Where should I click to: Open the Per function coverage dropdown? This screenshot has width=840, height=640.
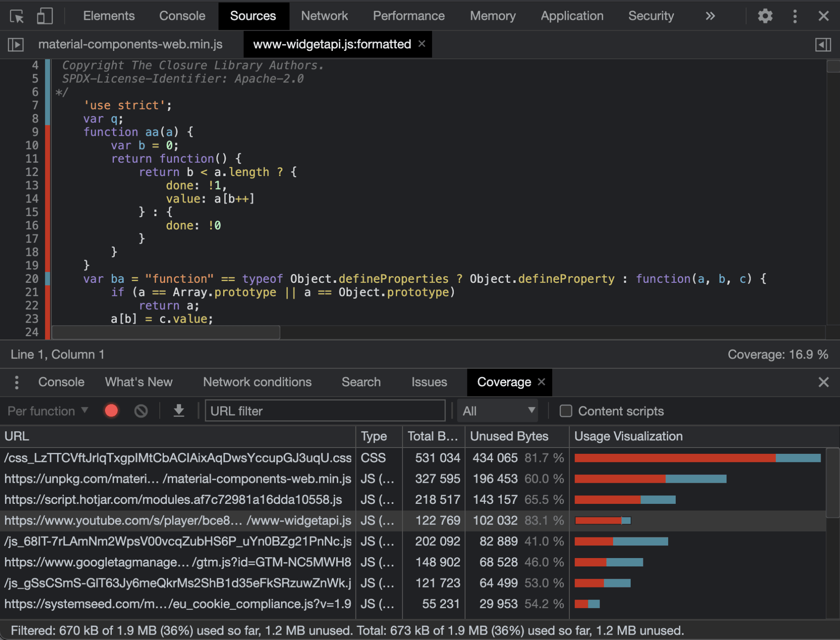coord(48,411)
